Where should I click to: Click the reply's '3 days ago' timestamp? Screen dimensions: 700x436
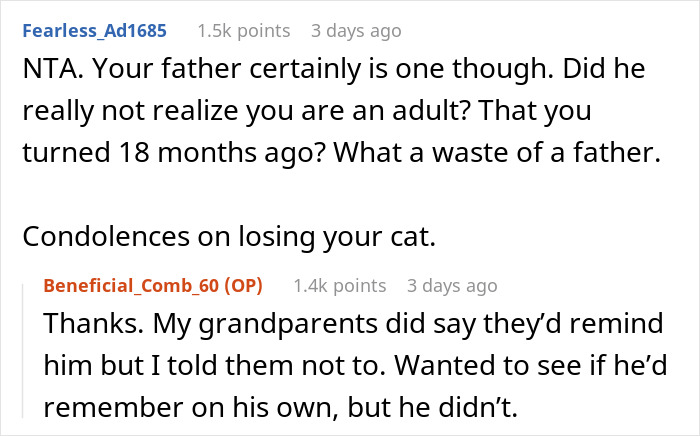click(452, 286)
